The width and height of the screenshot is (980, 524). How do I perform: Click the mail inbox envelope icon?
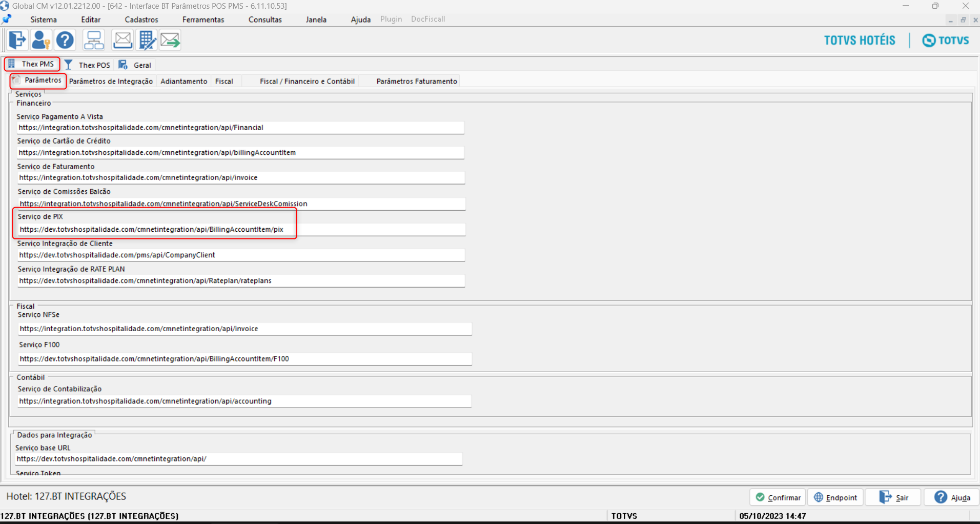(122, 40)
